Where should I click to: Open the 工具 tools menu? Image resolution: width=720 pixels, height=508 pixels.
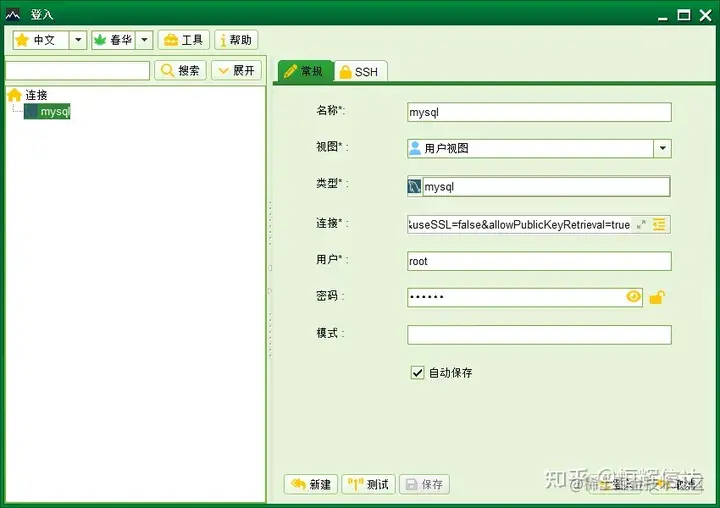[x=184, y=40]
